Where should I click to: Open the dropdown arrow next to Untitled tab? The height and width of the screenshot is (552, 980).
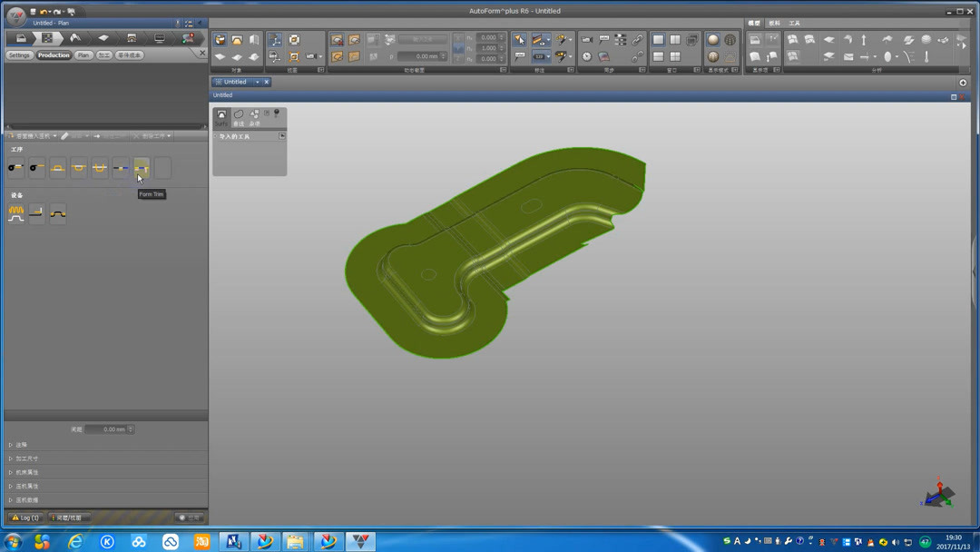(x=257, y=82)
